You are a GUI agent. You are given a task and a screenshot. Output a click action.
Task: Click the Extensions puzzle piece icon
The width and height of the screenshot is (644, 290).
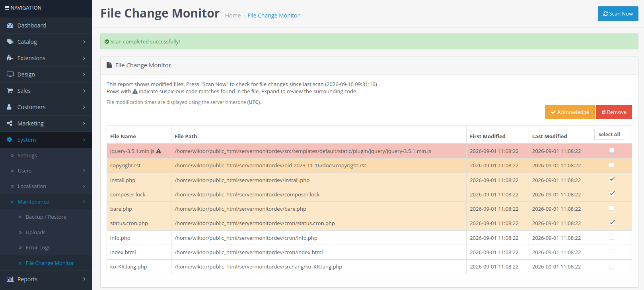(10, 58)
